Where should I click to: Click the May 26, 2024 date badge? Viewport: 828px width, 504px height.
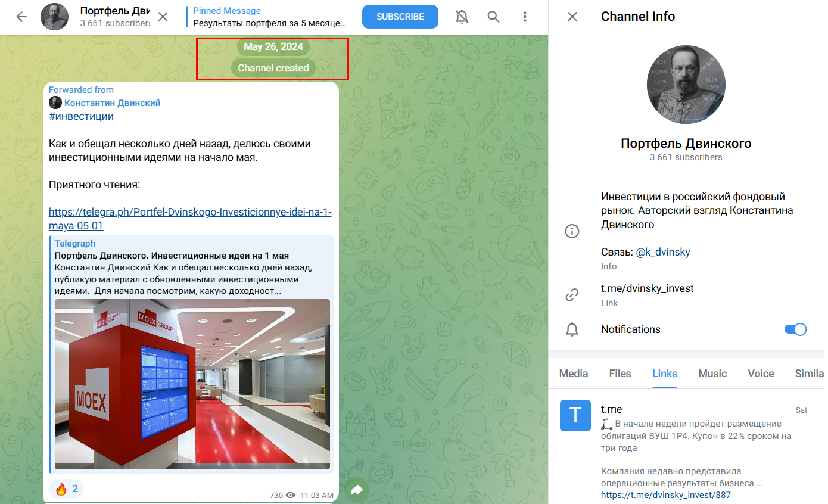pyautogui.click(x=273, y=47)
